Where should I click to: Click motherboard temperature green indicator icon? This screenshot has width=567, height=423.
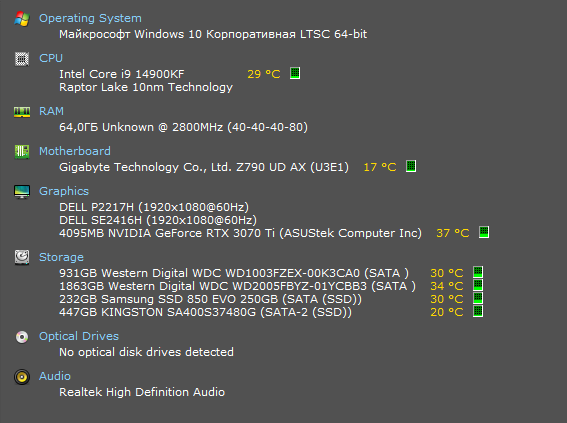click(411, 166)
